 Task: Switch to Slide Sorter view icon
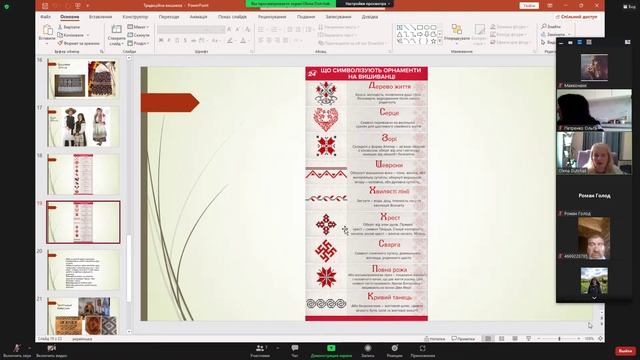[502, 339]
